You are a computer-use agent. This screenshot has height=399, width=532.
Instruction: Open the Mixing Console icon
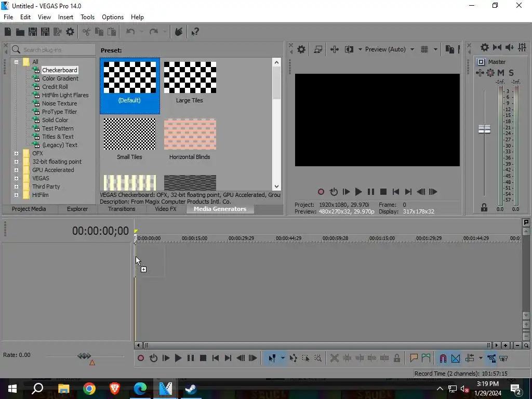(x=522, y=47)
